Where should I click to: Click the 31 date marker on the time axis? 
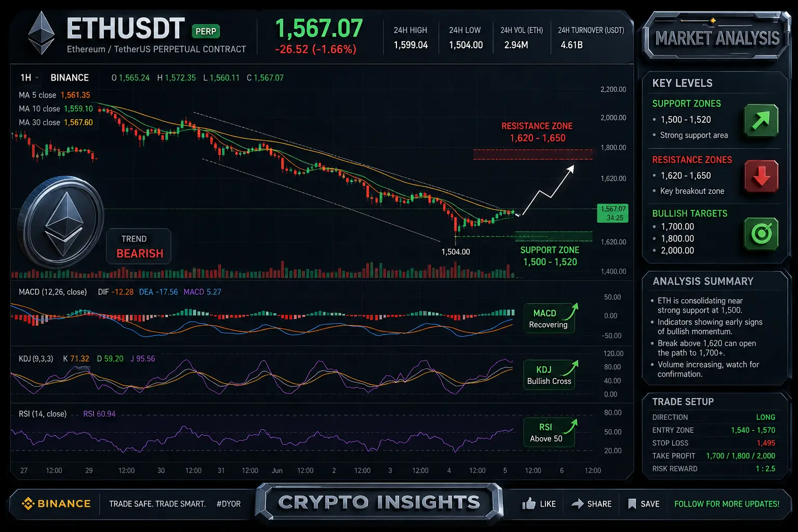[221, 471]
